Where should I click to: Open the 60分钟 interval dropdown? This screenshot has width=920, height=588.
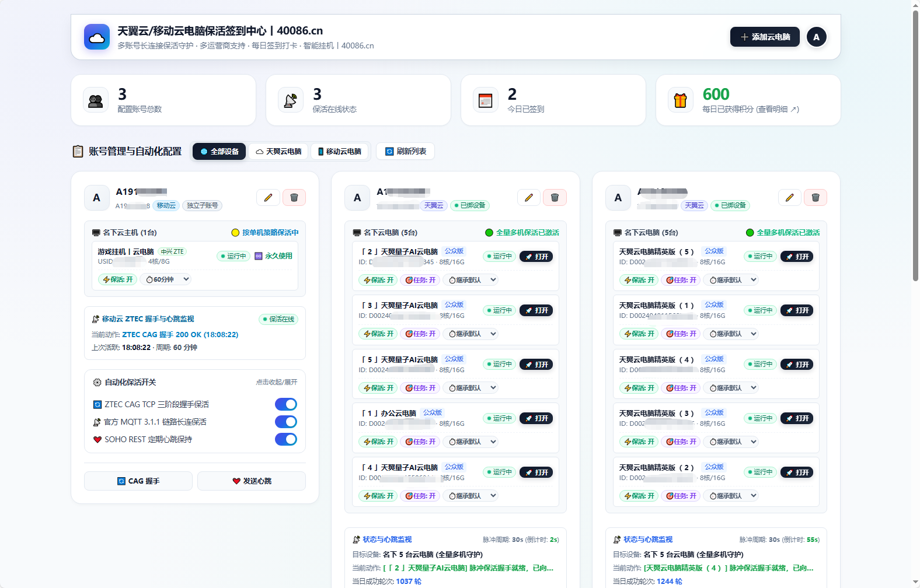pos(166,279)
